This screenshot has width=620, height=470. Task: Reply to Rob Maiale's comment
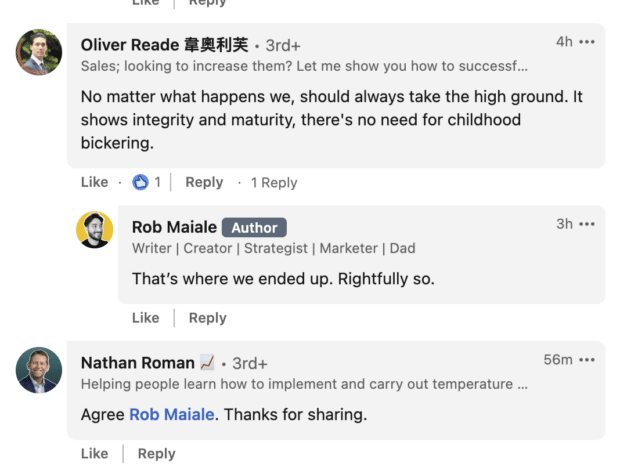(x=207, y=318)
